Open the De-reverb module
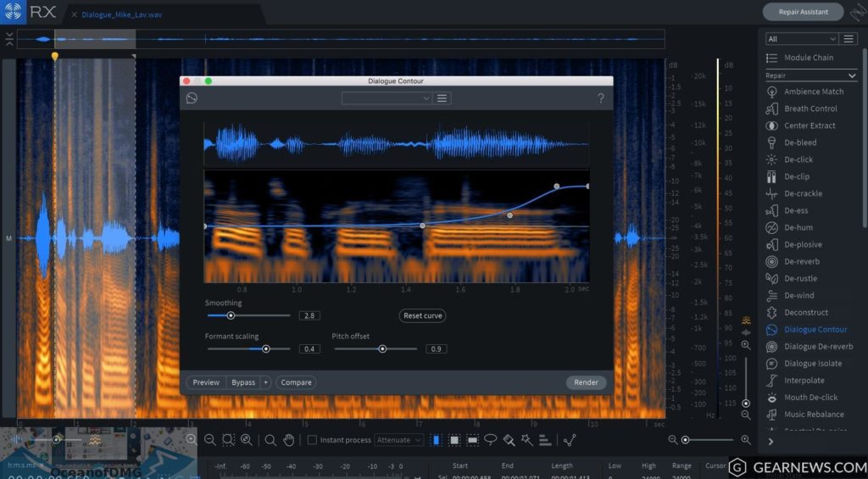 pos(793,261)
